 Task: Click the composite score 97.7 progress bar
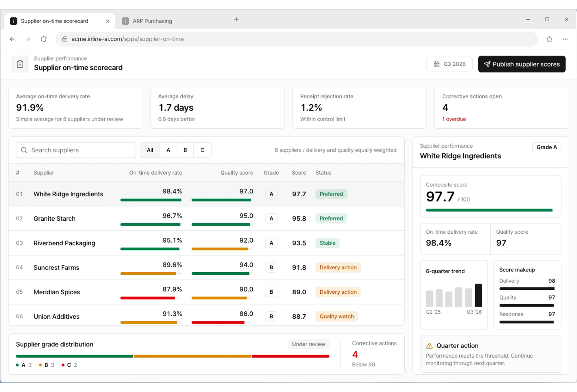tap(490, 210)
